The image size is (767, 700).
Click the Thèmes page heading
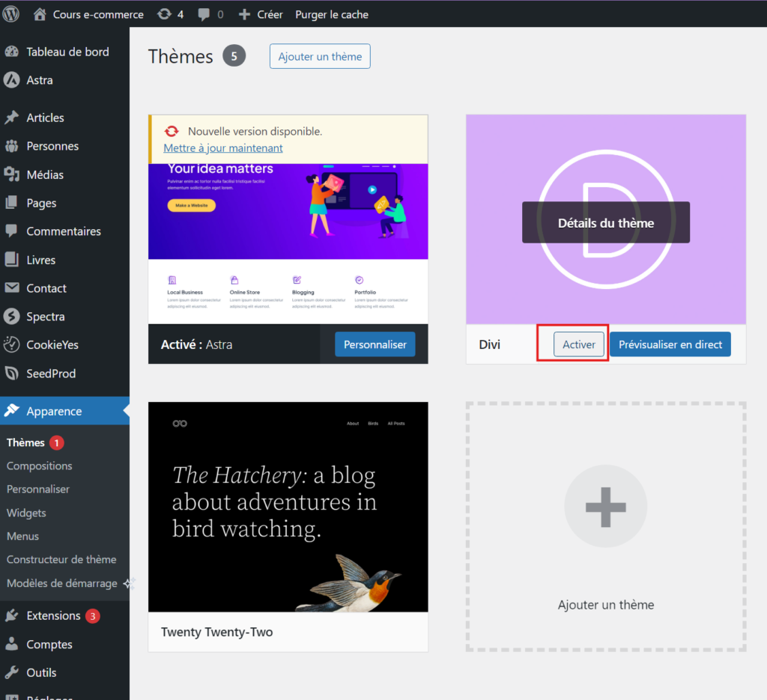[181, 56]
